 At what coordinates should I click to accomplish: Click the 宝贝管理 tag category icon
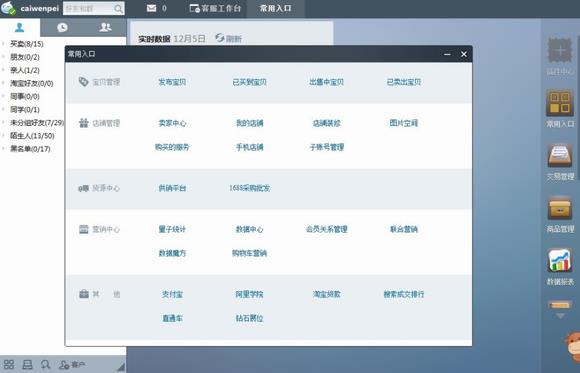click(x=84, y=82)
